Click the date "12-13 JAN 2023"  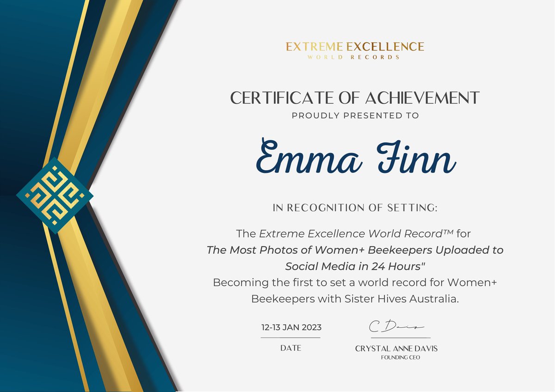(x=291, y=328)
